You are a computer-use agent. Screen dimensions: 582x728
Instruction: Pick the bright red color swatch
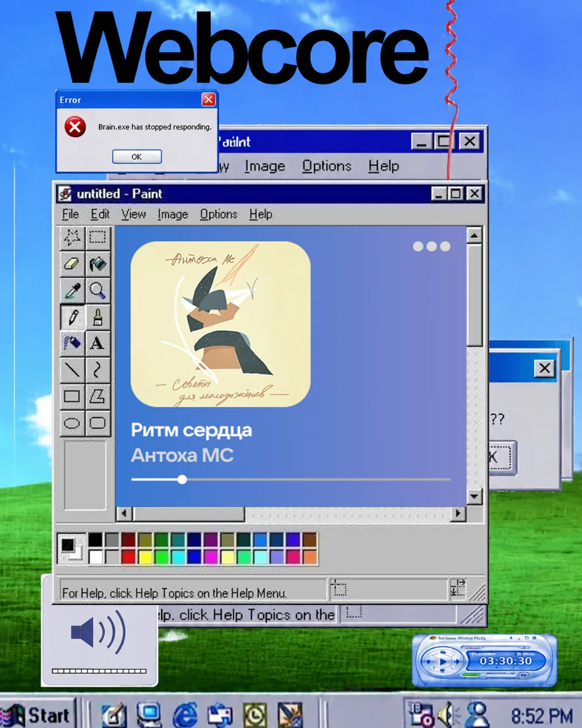click(128, 557)
